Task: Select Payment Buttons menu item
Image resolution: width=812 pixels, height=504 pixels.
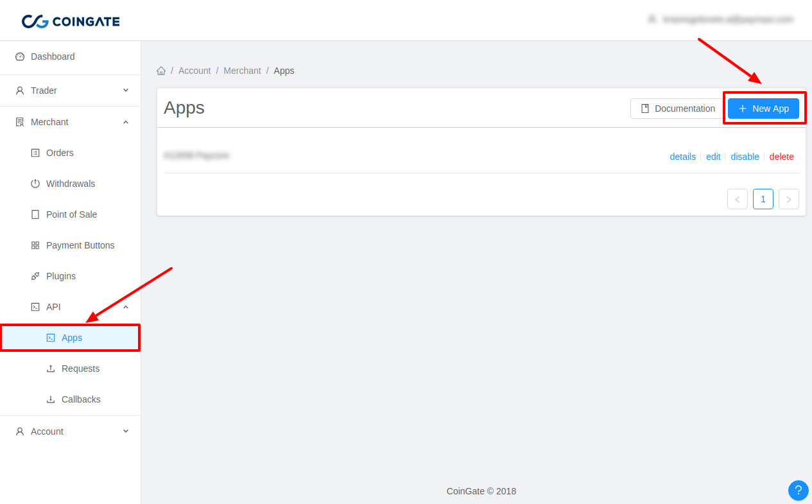Action: [x=70, y=245]
